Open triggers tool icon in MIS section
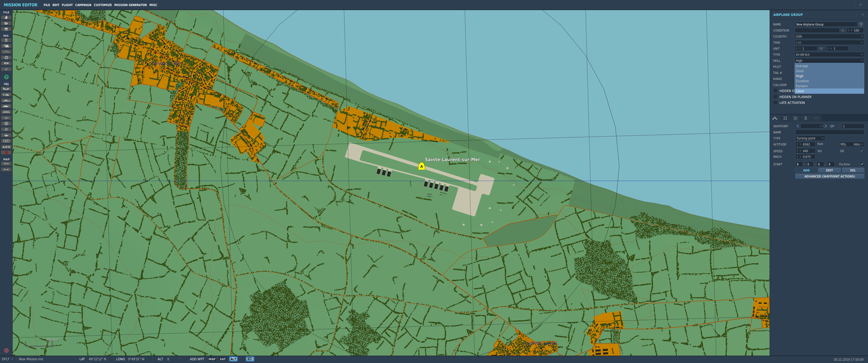The height and width of the screenshot is (363, 868). tap(6, 51)
